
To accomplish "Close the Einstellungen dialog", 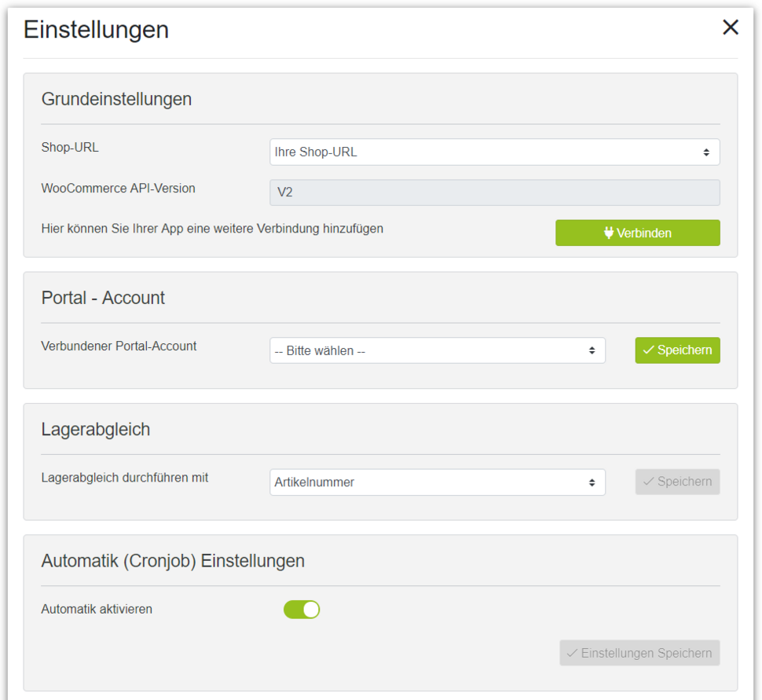I will point(731,27).
